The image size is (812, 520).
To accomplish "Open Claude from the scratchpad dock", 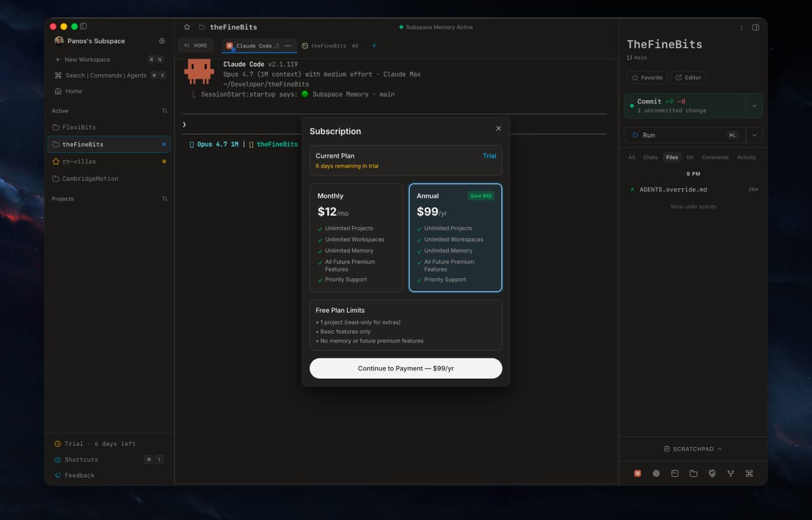I will [638, 473].
